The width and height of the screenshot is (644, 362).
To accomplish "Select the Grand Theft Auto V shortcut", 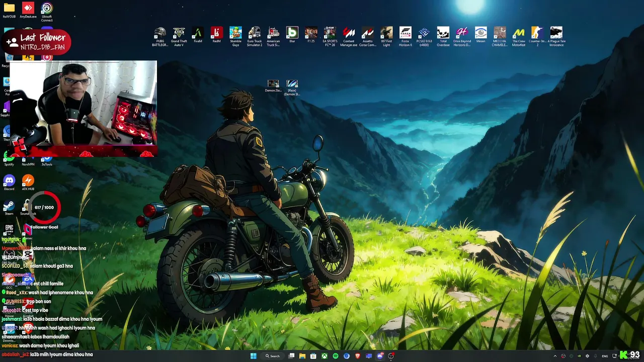I will [x=179, y=37].
